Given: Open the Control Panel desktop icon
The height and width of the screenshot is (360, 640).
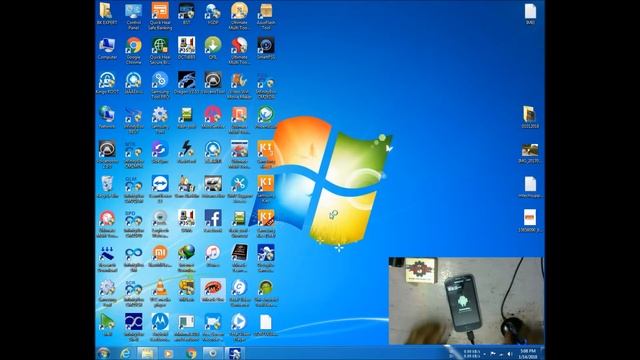Looking at the screenshot, I should point(133,16).
